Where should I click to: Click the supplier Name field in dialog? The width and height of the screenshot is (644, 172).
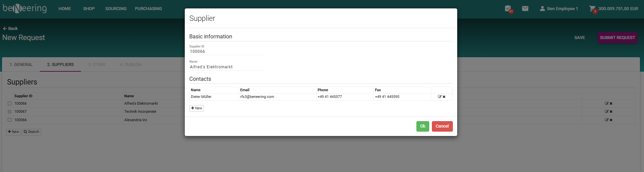[227, 67]
